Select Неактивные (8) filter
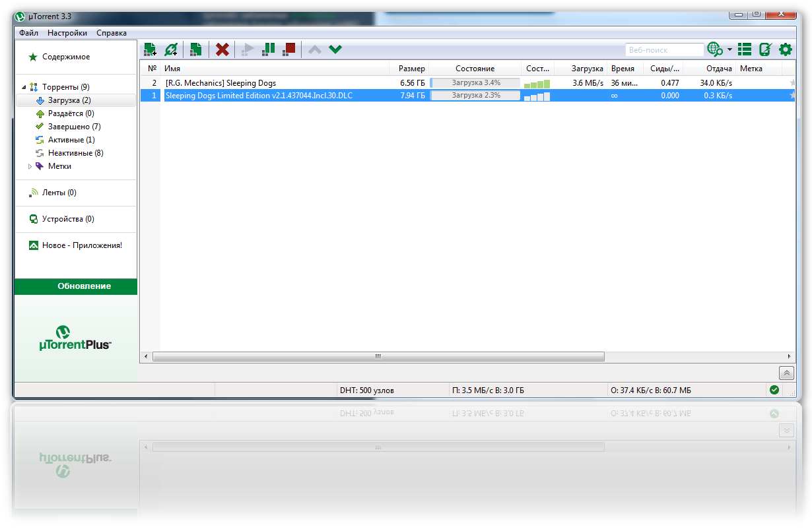The width and height of the screenshot is (812, 529). tap(76, 153)
